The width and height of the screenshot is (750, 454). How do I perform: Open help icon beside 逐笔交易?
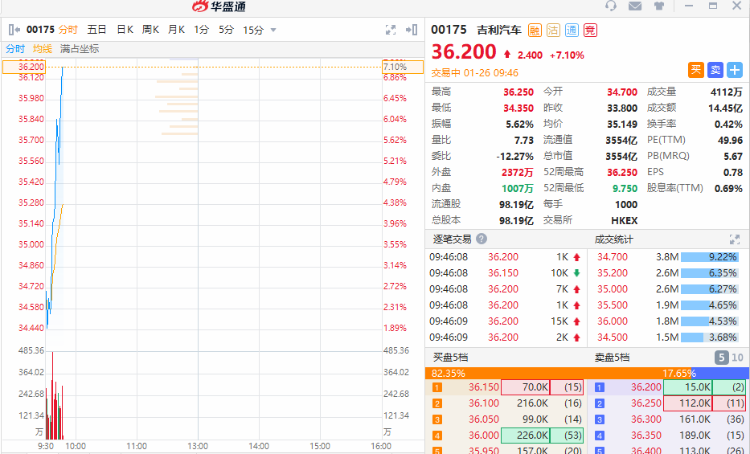click(x=482, y=239)
